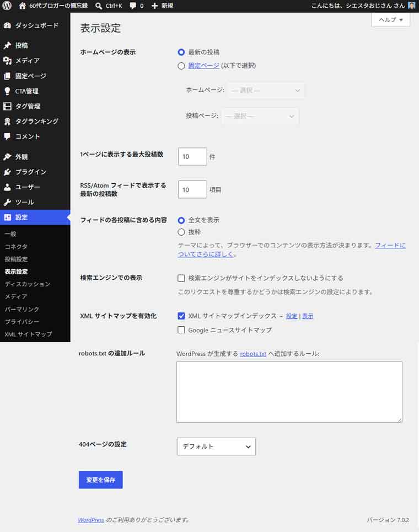The height and width of the screenshot is (532, 419).
Task: Choose 抜粋 for feed content
Action: (x=181, y=232)
